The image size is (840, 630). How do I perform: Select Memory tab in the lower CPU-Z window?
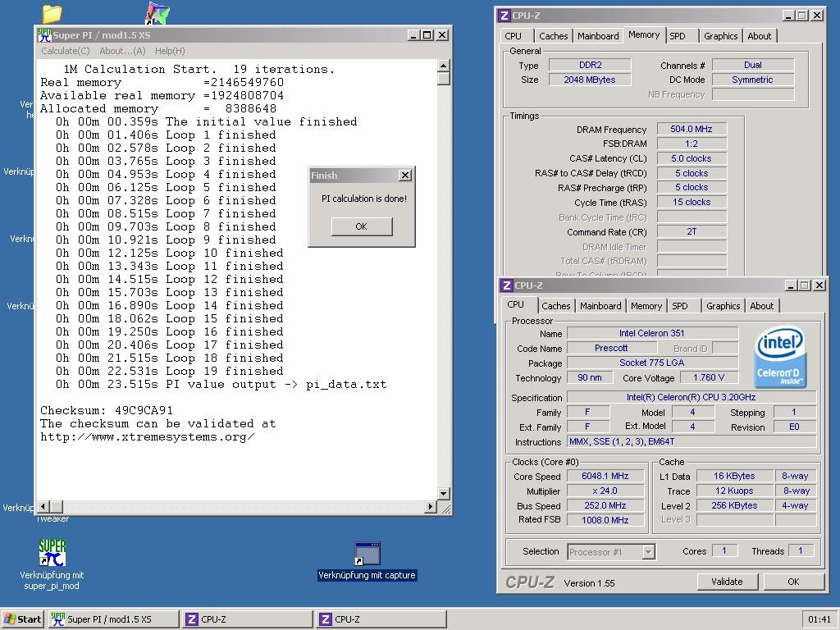(x=646, y=306)
